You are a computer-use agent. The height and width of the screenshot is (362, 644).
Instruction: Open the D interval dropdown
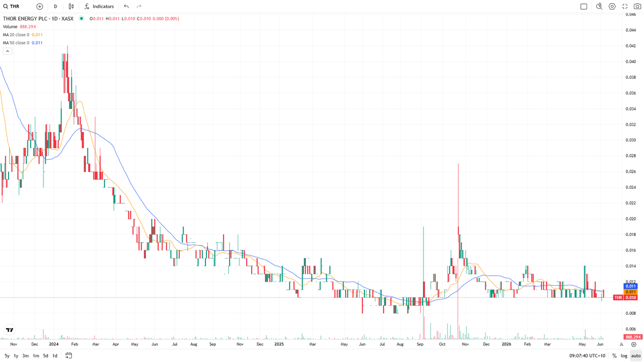pos(55,6)
